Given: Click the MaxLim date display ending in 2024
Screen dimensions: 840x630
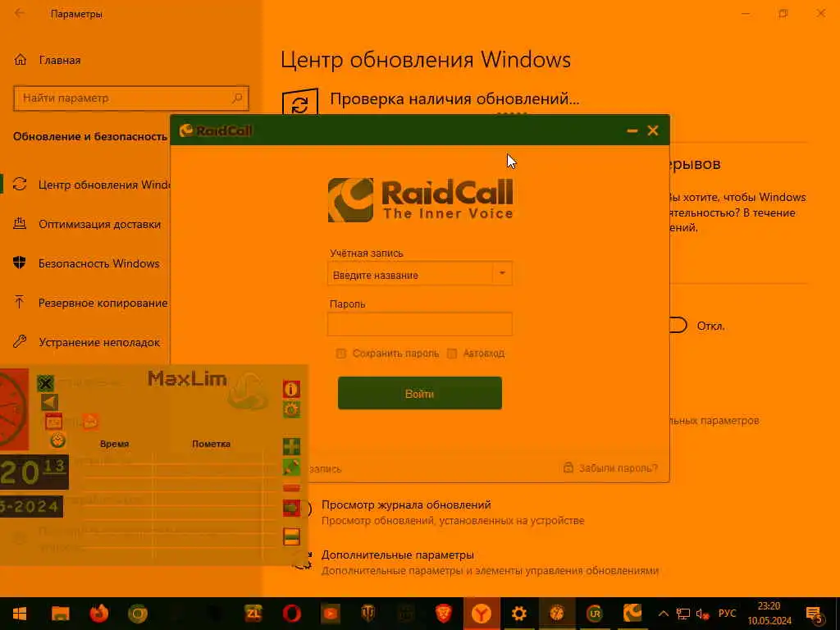Looking at the screenshot, I should coord(31,506).
